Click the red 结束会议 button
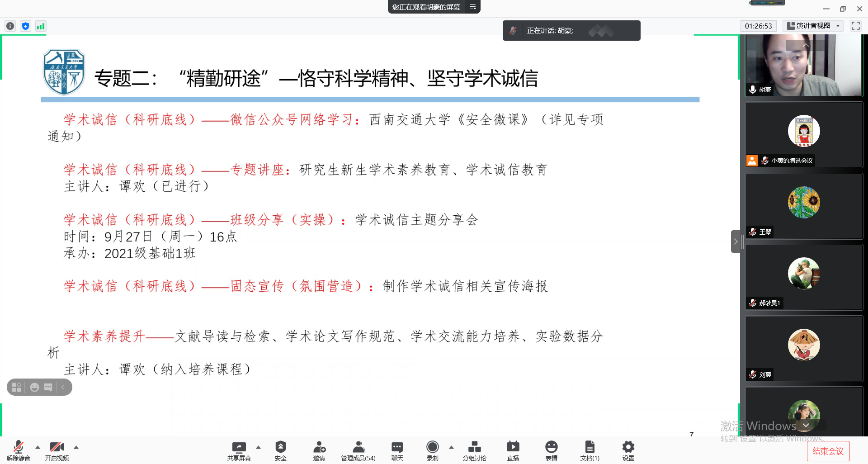Screen dimensions: 868x464 tap(828, 451)
